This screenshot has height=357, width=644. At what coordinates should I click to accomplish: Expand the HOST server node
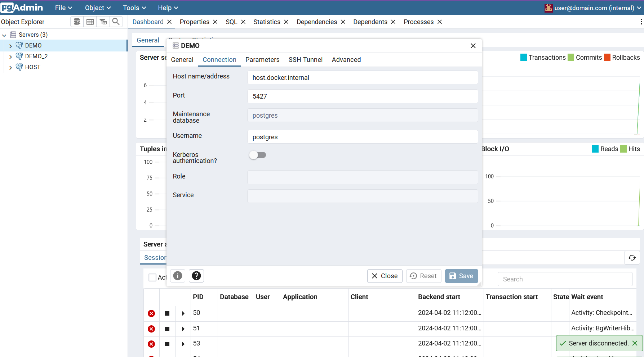point(10,67)
